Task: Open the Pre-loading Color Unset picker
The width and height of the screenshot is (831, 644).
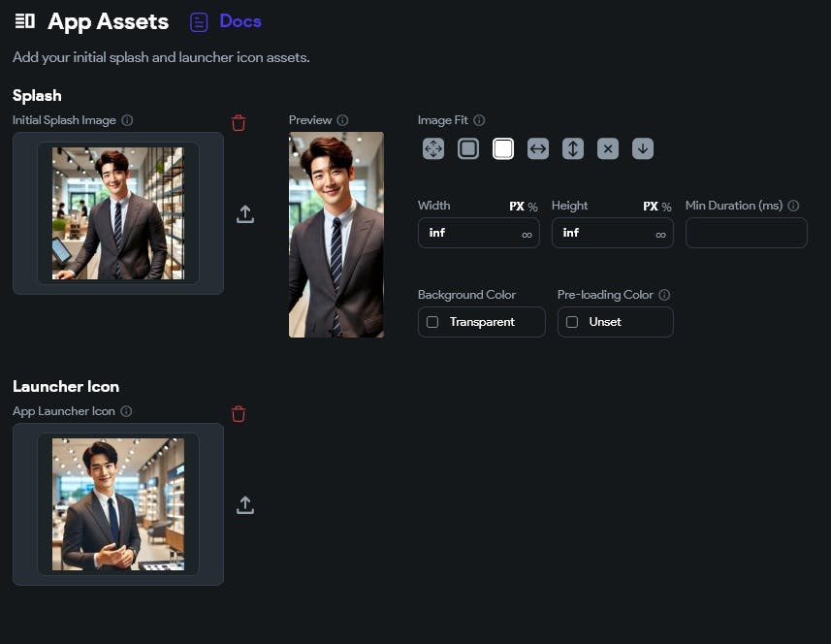Action: point(616,322)
